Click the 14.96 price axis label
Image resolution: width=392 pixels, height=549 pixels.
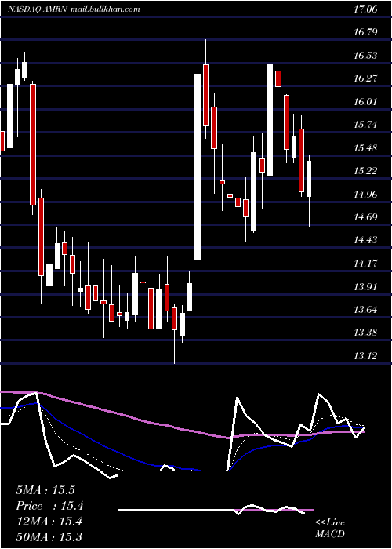coord(365,195)
